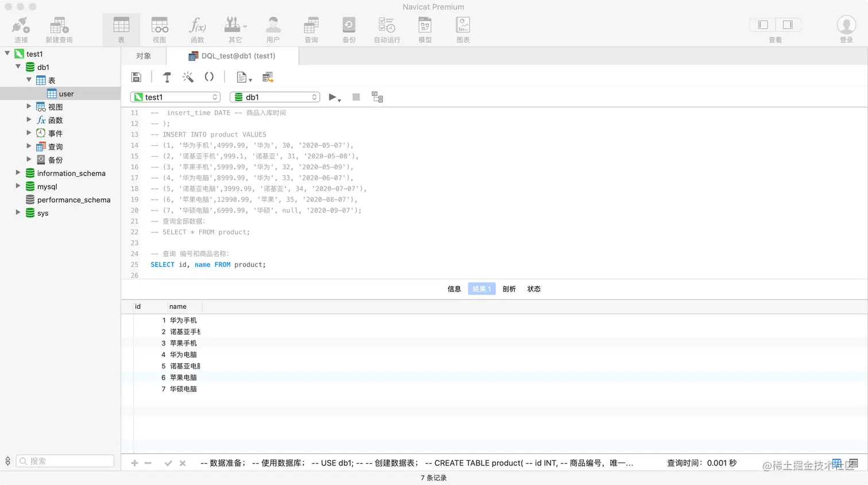Click the beautify SQL magic wand
This screenshot has width=868, height=485.
pyautogui.click(x=188, y=77)
